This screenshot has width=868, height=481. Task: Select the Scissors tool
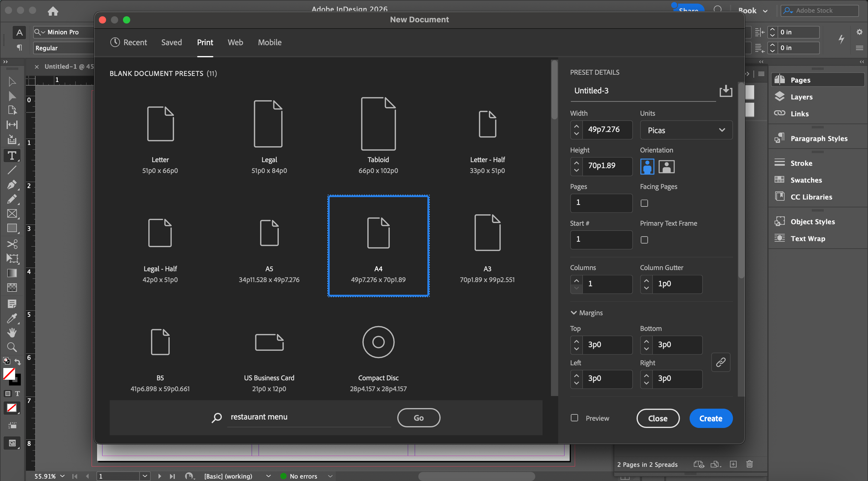click(12, 244)
